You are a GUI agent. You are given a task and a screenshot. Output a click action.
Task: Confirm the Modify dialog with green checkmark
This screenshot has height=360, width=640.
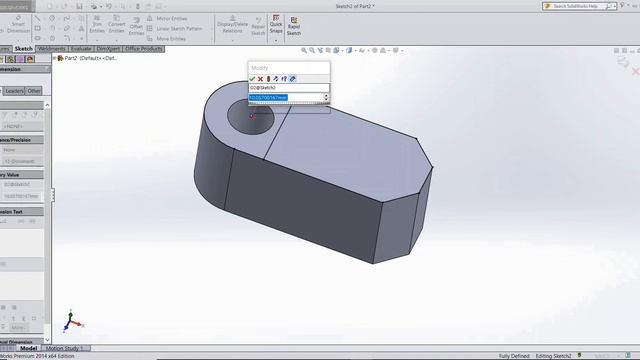(252, 79)
